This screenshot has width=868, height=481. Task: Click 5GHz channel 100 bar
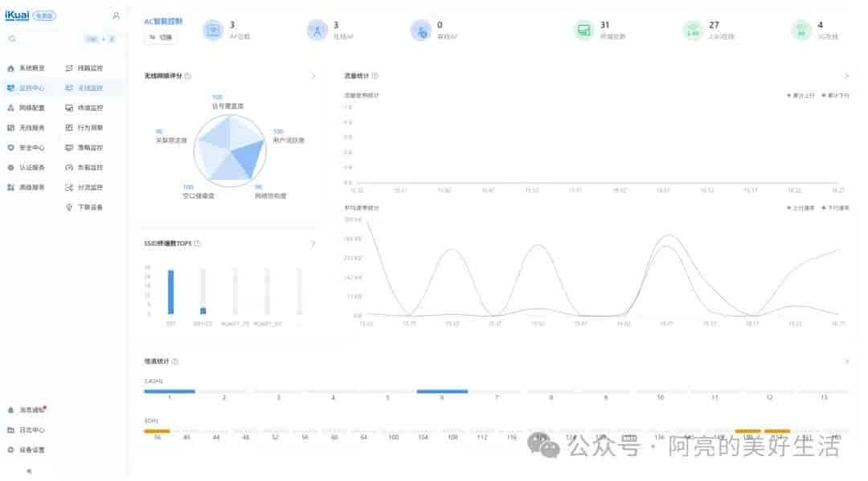394,431
